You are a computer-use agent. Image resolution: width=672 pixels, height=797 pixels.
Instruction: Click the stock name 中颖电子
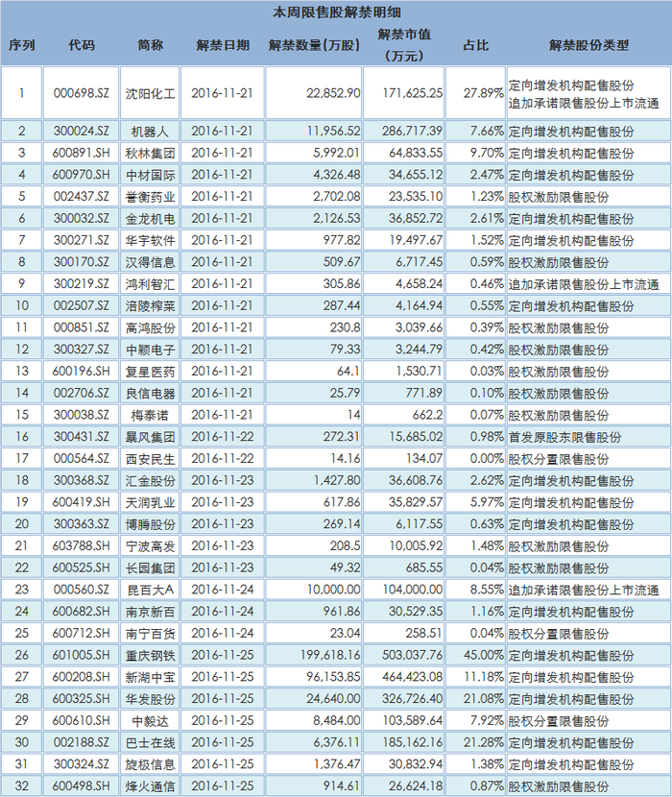[x=151, y=350]
